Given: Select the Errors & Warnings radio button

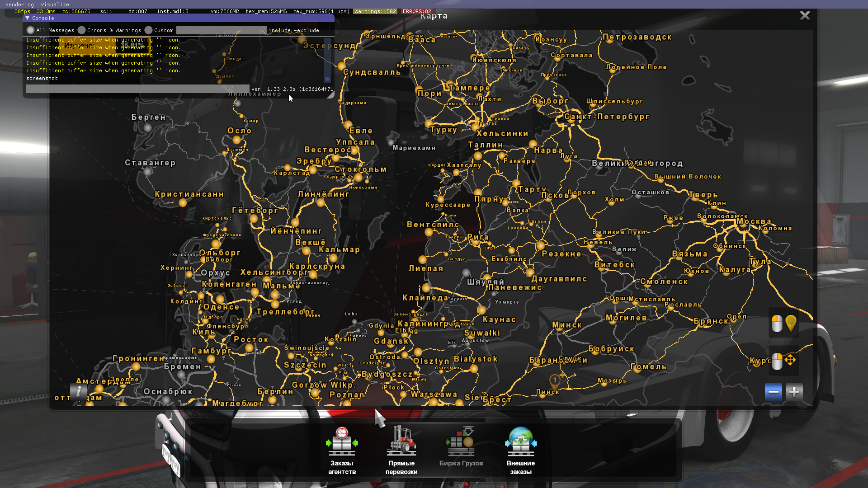Looking at the screenshot, I should click(x=81, y=30).
